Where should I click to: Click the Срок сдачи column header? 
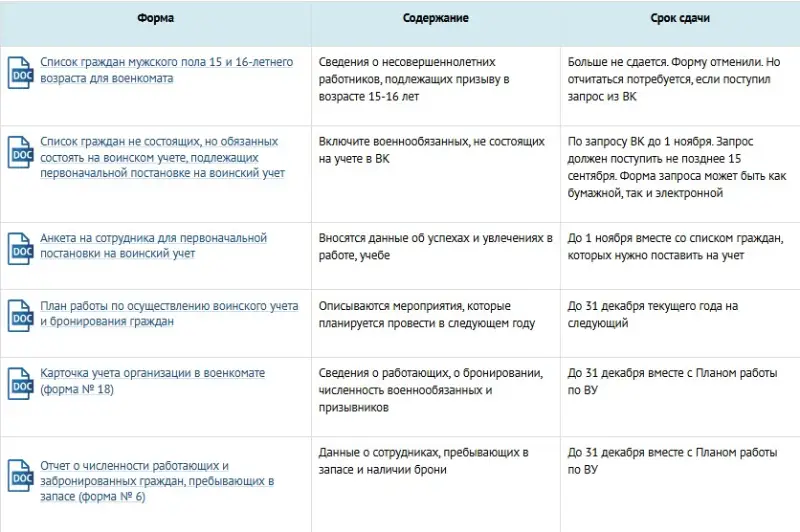(x=680, y=19)
